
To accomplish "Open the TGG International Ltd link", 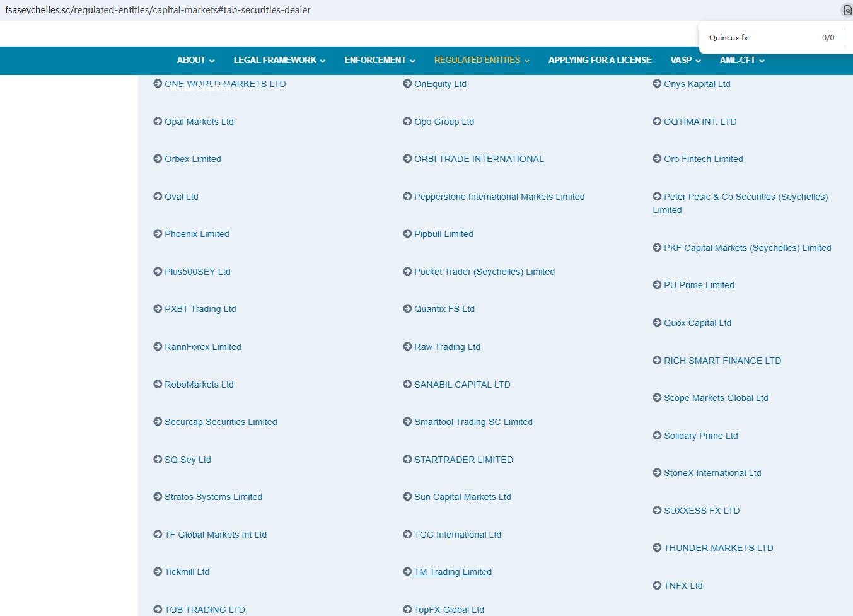I will (x=457, y=535).
